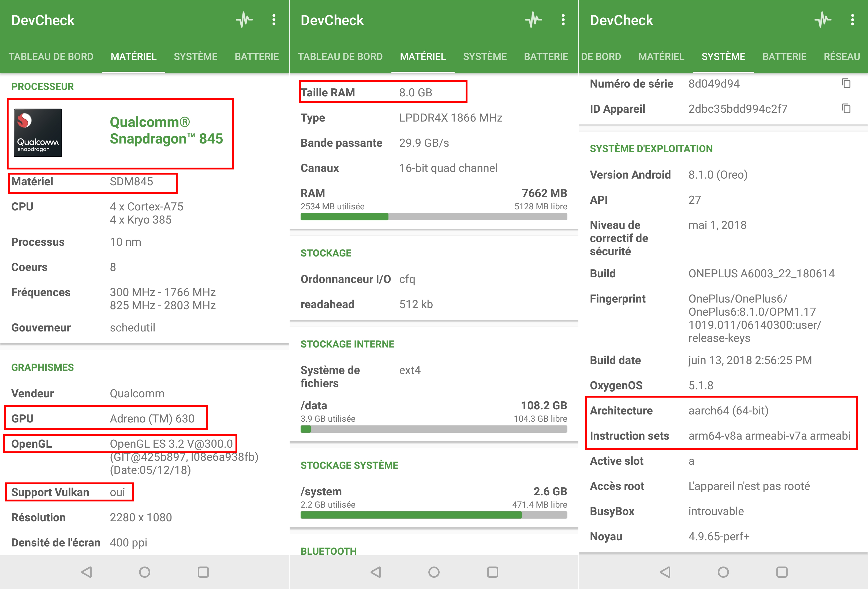868x589 pixels.
Task: Tap the Back navigation button on the middle screen
Action: (x=376, y=572)
